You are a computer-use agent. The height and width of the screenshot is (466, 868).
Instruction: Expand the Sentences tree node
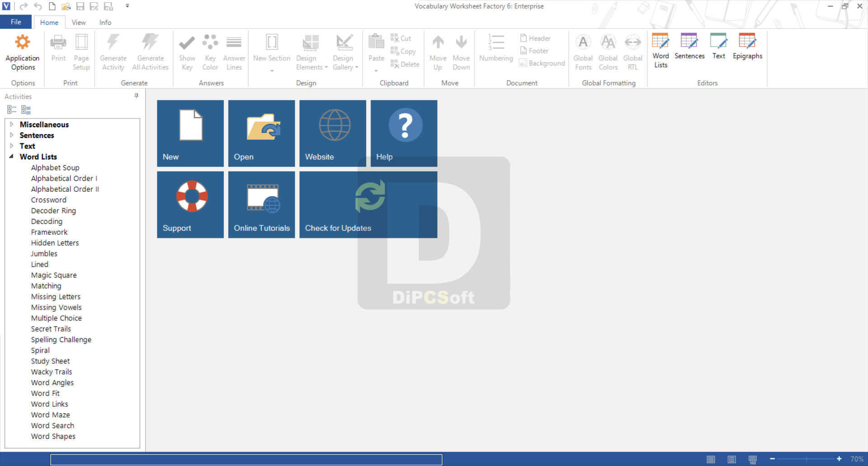[12, 135]
